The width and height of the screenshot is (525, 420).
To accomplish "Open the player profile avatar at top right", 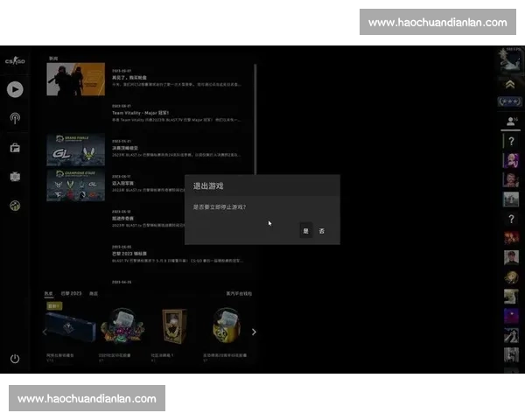I will [x=509, y=60].
